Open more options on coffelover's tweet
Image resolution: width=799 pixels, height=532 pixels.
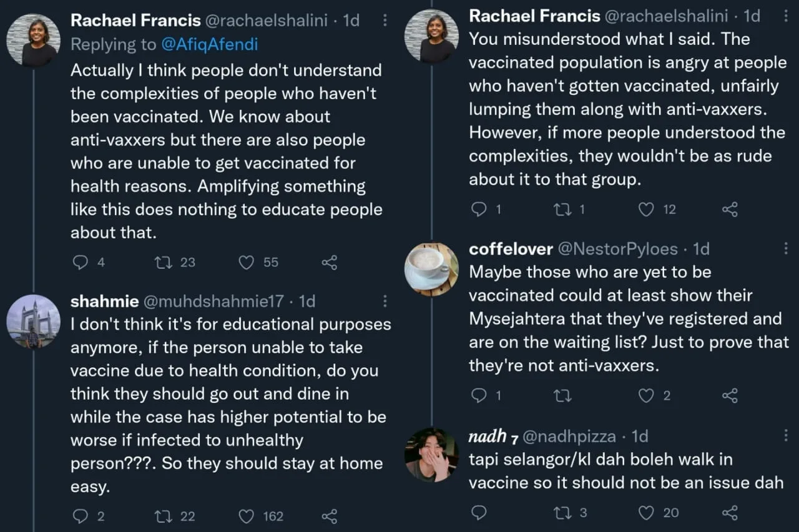(x=786, y=249)
